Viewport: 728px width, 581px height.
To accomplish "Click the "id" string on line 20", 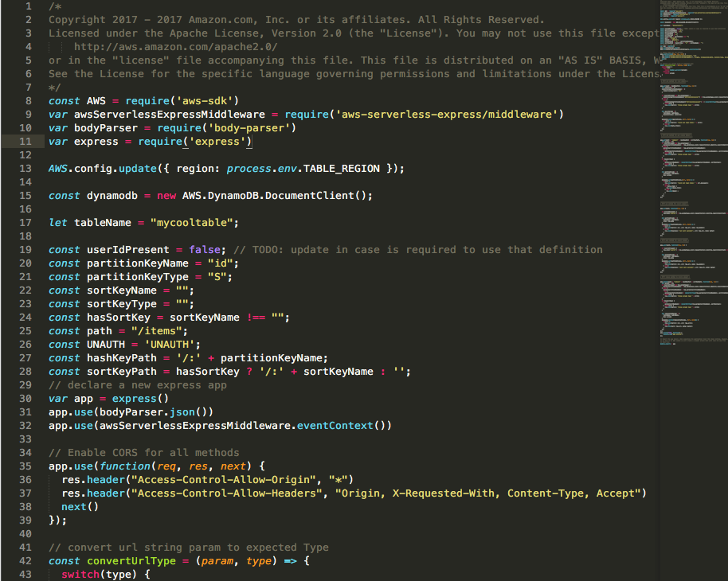I will [220, 263].
